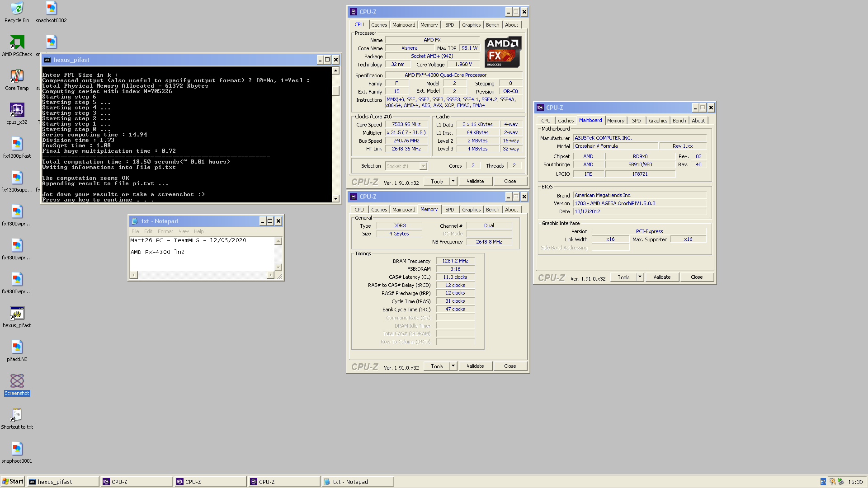
Task: Open cpuz_x32 desktop shortcut
Action: [x=17, y=114]
